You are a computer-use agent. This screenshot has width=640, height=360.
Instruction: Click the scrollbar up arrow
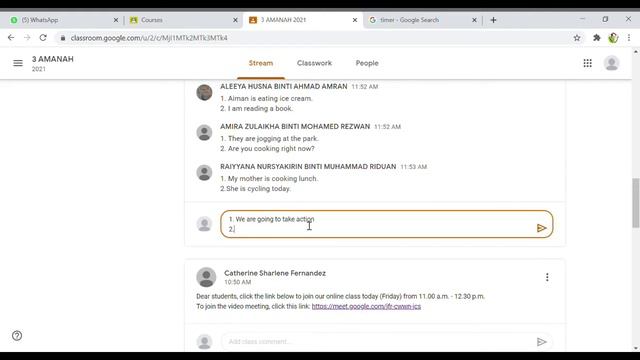coord(636,52)
